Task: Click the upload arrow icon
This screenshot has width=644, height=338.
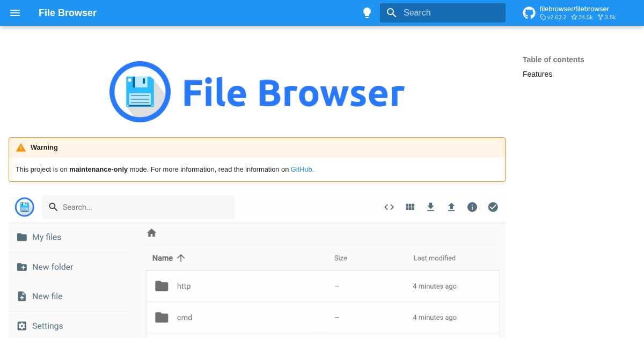Action: click(x=451, y=207)
